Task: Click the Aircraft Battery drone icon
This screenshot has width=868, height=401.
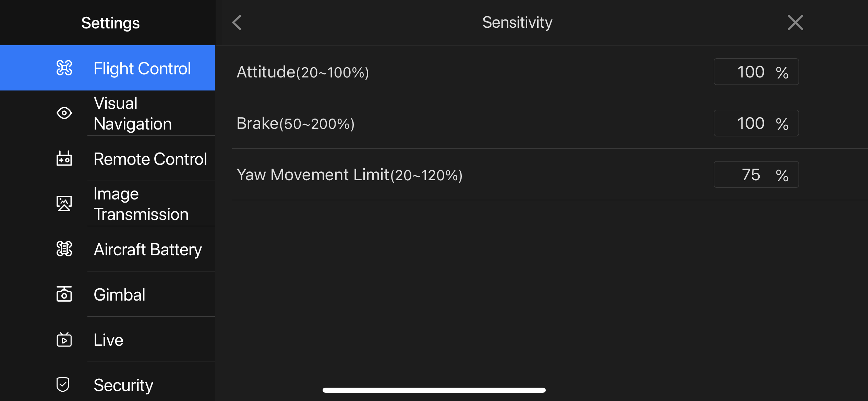Action: [x=64, y=249]
